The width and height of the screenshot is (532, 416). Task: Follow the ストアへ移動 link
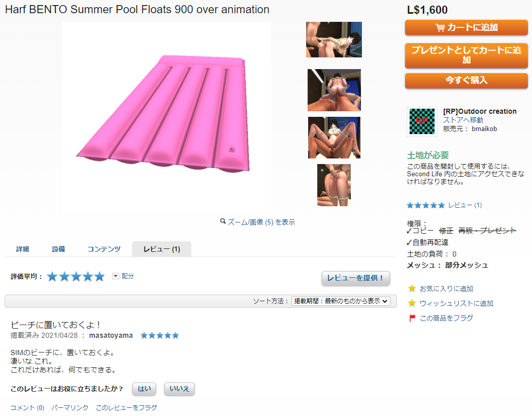(x=463, y=120)
